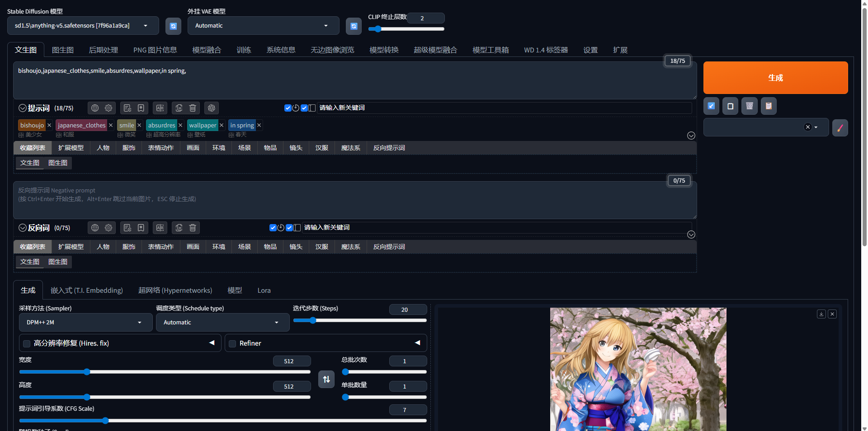The width and height of the screenshot is (868, 431).
Task: Open the 采样方法 (Sampler) dropdown
Action: click(85, 322)
